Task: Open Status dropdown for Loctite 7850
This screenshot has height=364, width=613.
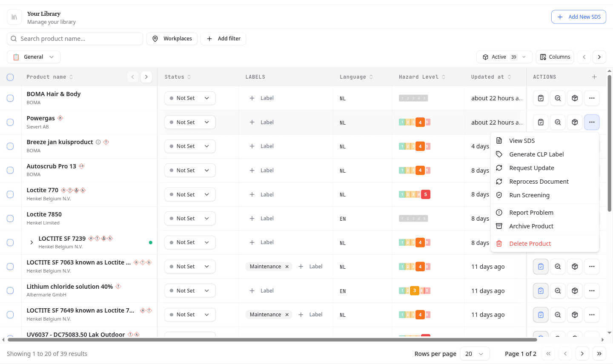Action: (x=190, y=219)
